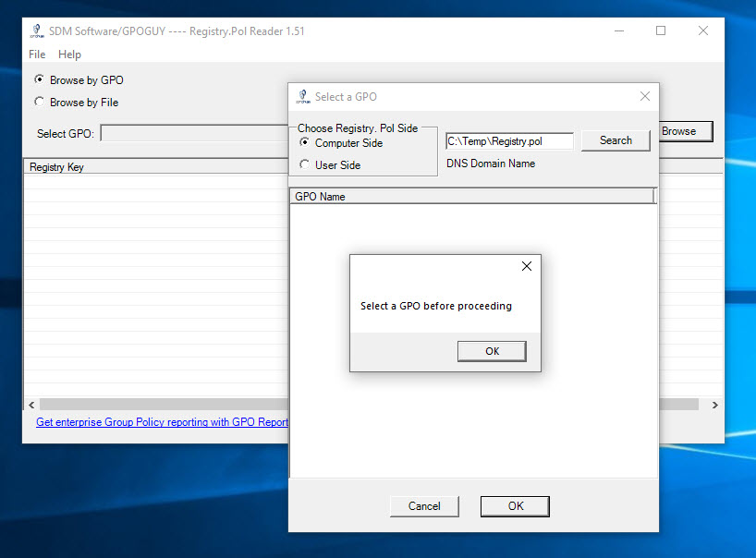Close the message box with the X

[x=527, y=266]
